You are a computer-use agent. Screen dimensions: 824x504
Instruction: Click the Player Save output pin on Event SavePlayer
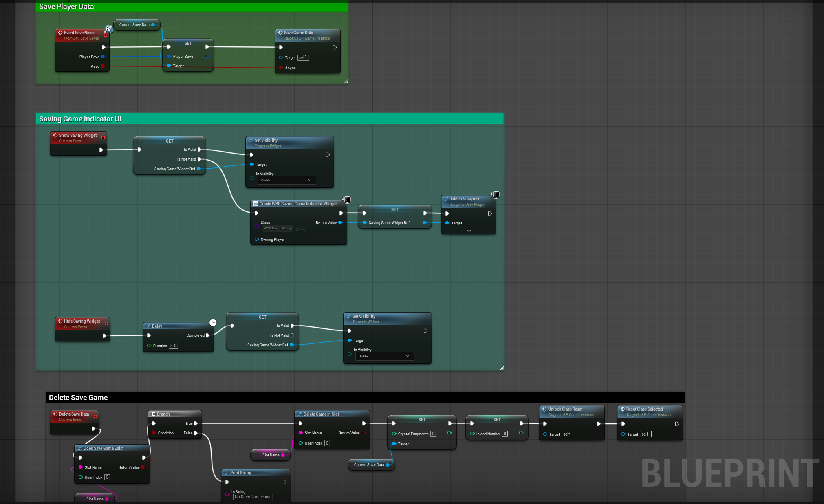tap(103, 57)
